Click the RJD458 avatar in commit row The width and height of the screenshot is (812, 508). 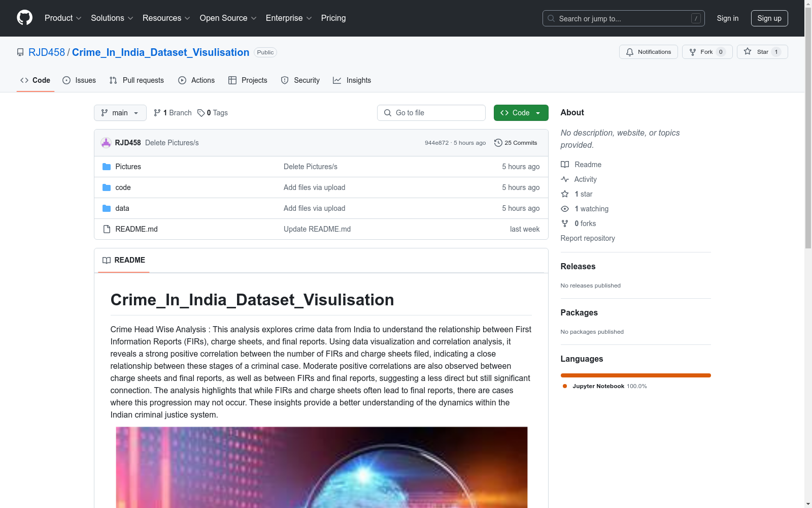pos(106,143)
